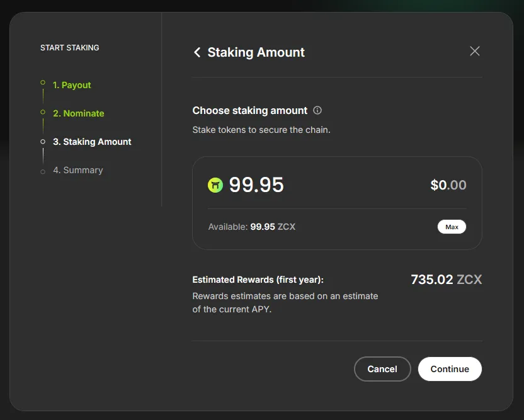The height and width of the screenshot is (420, 524).
Task: Click the Staking Amount dialog title
Action: [x=256, y=52]
